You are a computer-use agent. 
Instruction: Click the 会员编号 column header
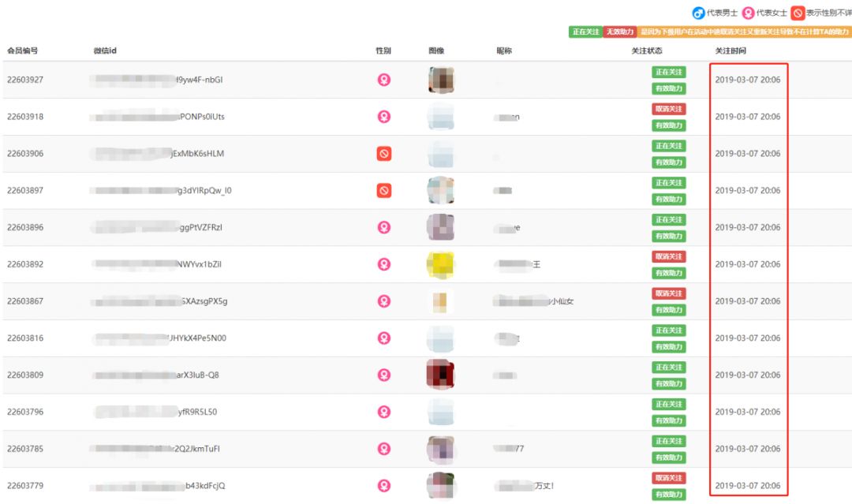tap(23, 51)
